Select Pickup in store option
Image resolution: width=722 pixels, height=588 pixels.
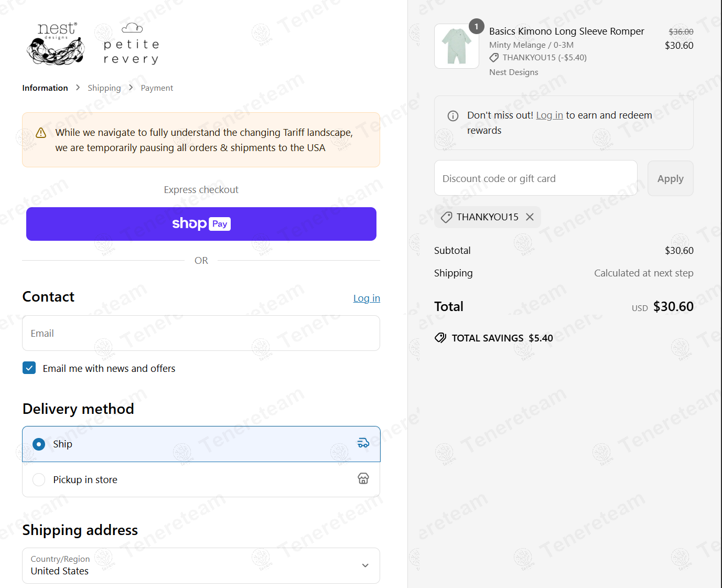[39, 480]
